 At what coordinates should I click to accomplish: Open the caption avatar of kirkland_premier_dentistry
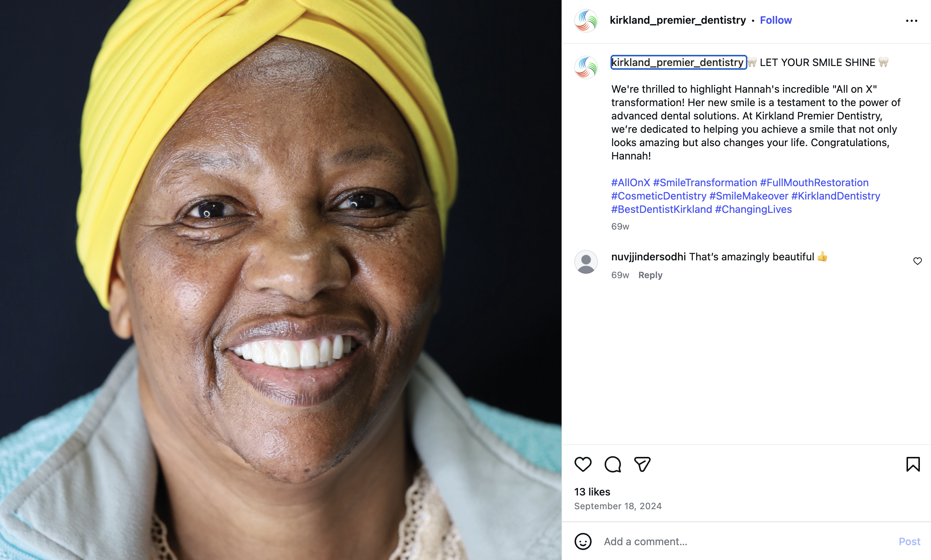tap(586, 67)
